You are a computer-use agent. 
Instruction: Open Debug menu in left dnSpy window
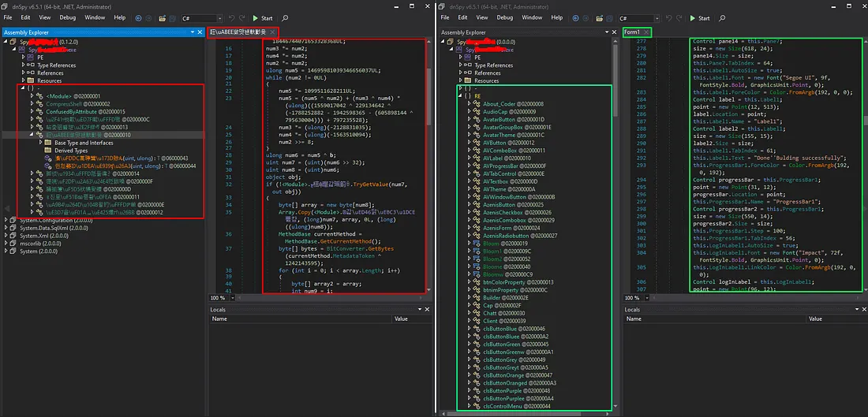point(68,17)
